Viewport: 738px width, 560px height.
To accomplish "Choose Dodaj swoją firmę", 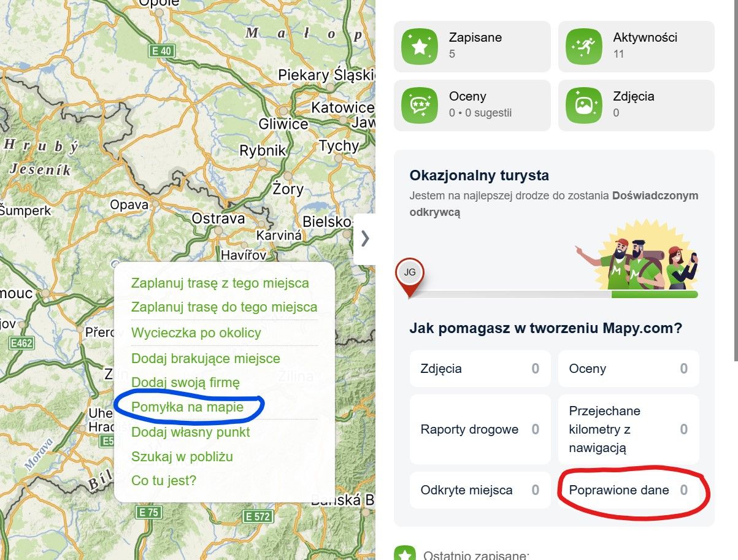I will coord(185,383).
